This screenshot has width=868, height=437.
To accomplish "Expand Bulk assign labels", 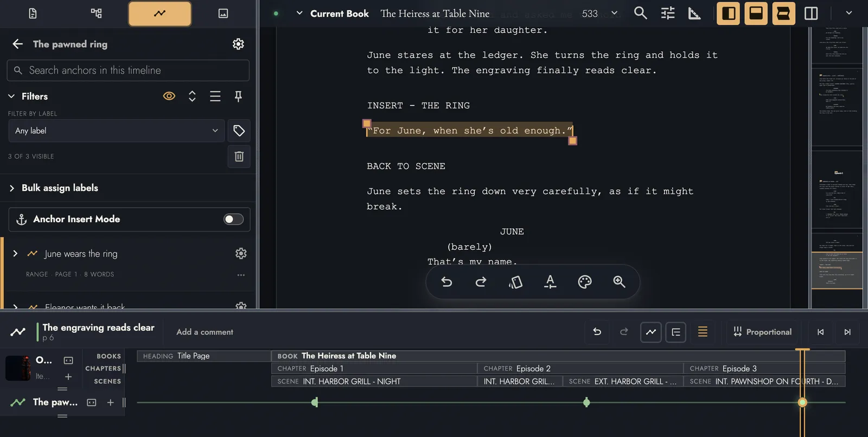I will pos(12,188).
